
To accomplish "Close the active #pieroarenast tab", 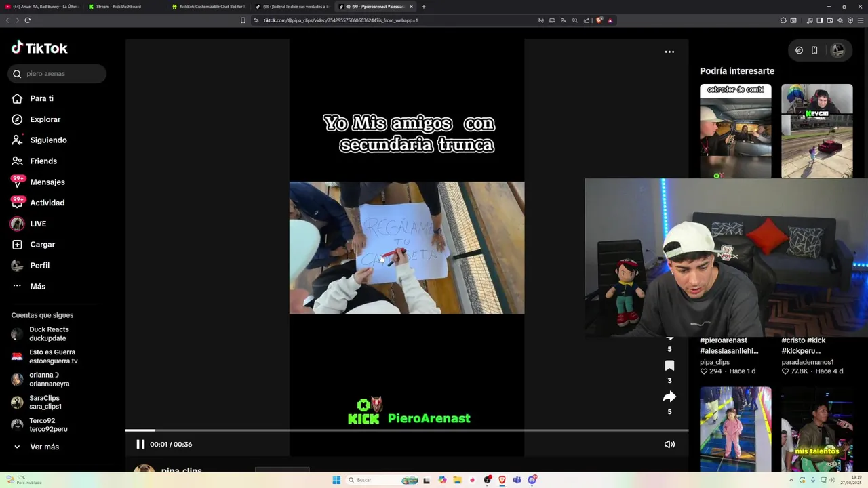I will click(x=411, y=7).
